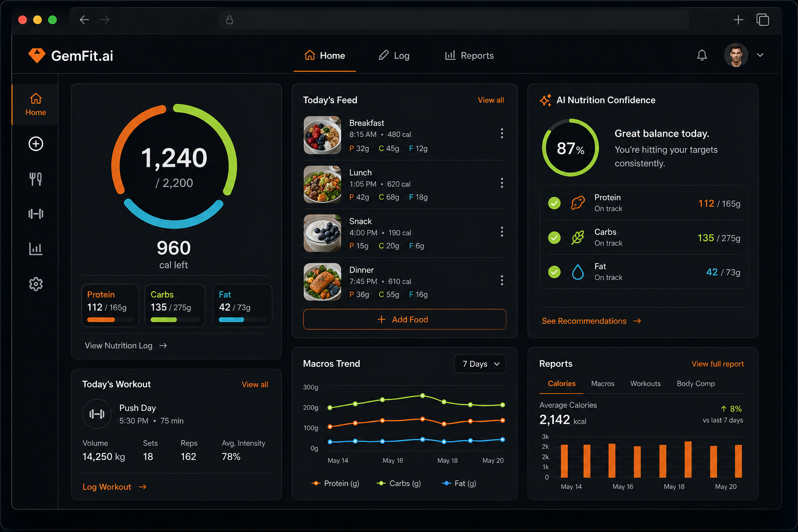Image resolution: width=798 pixels, height=532 pixels.
Task: Click the Carbs on-track green checkmark
Action: coord(554,237)
